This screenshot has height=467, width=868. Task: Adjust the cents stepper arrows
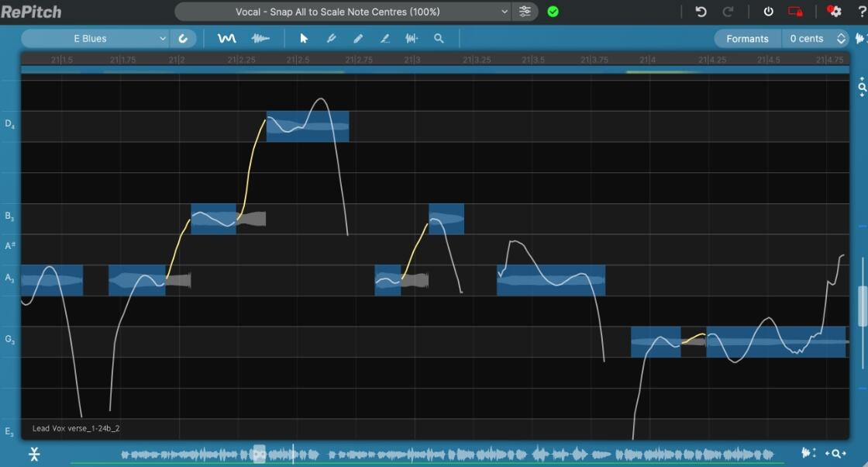[x=841, y=39]
